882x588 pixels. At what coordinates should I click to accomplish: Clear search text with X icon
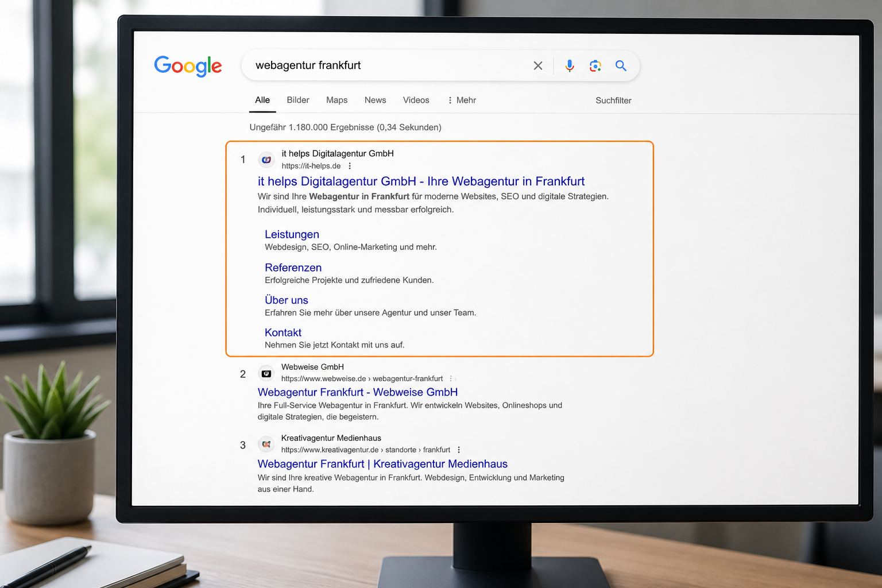tap(538, 65)
